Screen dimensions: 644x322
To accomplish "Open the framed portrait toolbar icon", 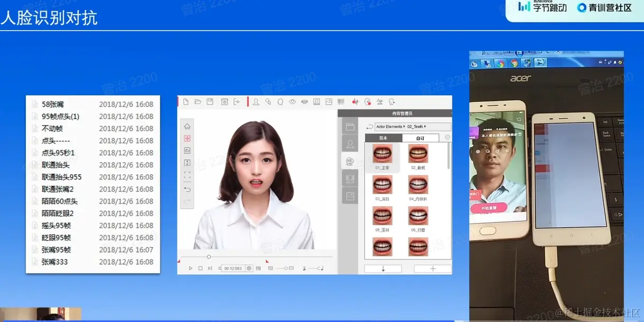I will tap(316, 101).
